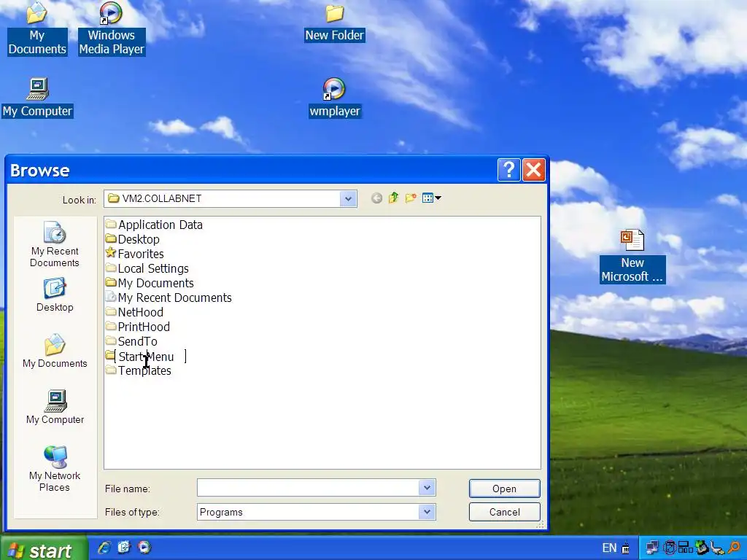Click the Windows Media Player desktop shortcut

tap(112, 28)
